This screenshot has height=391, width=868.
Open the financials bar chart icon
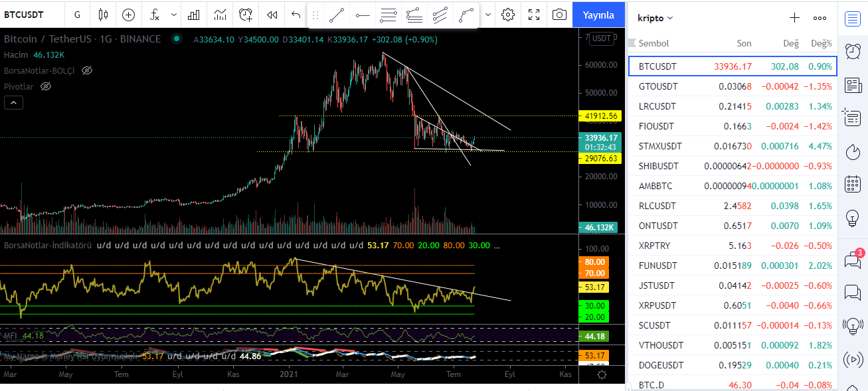pos(194,14)
